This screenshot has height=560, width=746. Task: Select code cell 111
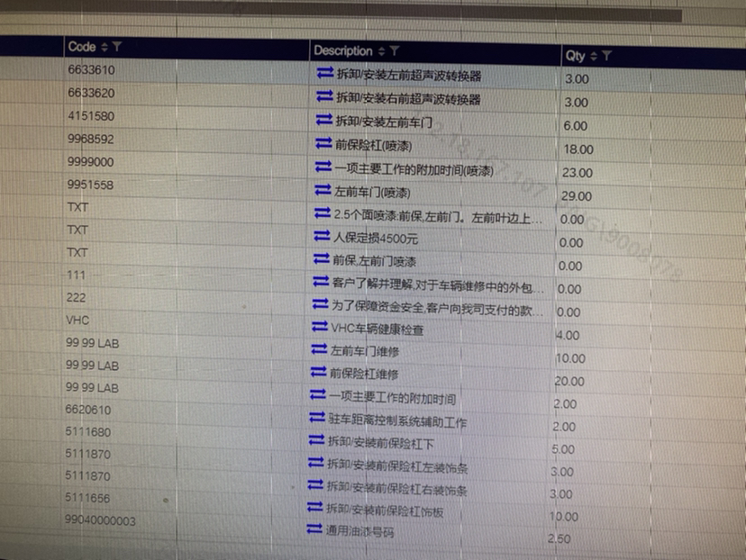[76, 275]
